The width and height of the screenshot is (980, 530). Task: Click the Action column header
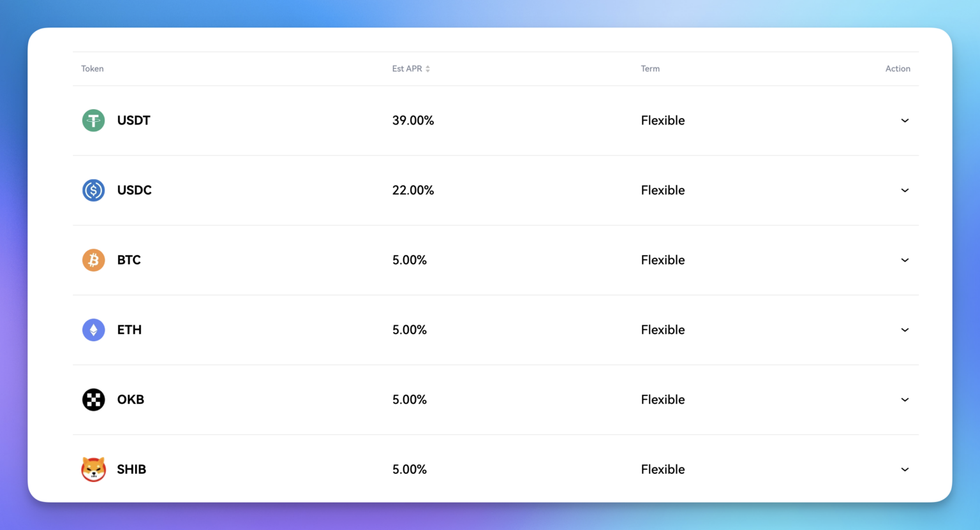point(898,68)
